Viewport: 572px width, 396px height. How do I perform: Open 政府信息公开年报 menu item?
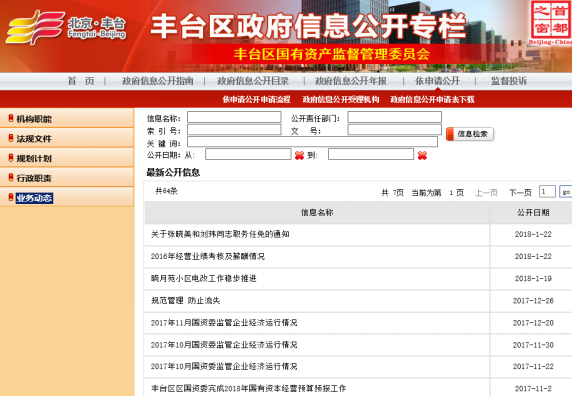[x=351, y=81]
